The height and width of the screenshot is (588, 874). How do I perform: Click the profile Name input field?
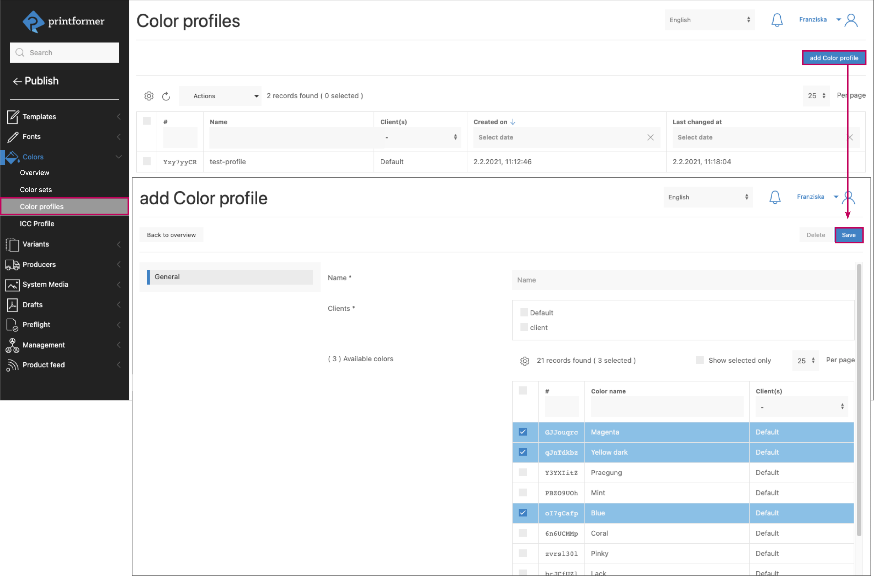683,280
